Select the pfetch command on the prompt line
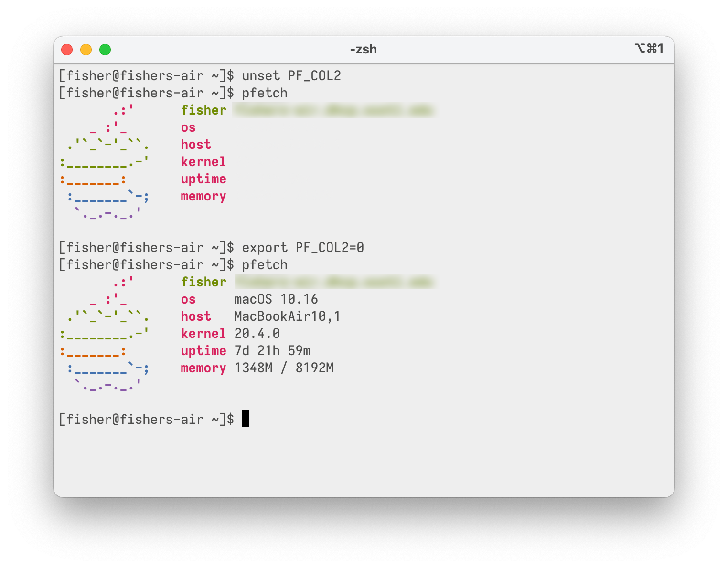 click(x=265, y=264)
